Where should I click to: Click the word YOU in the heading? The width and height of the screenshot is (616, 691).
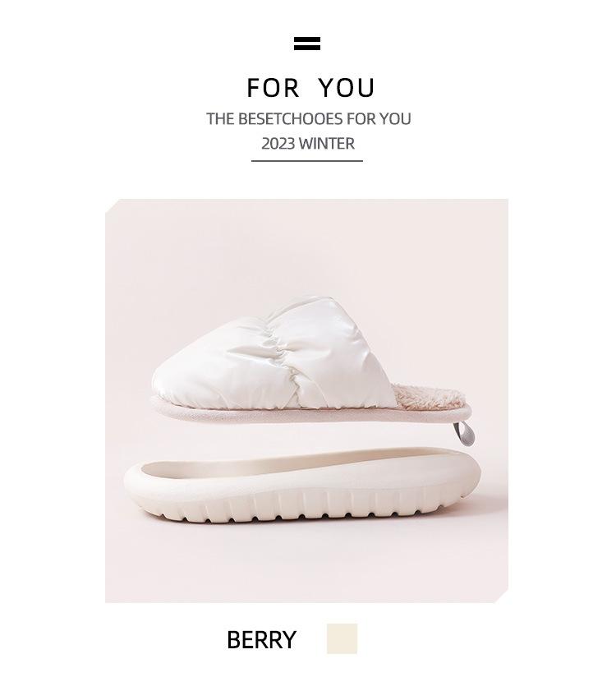point(347,88)
